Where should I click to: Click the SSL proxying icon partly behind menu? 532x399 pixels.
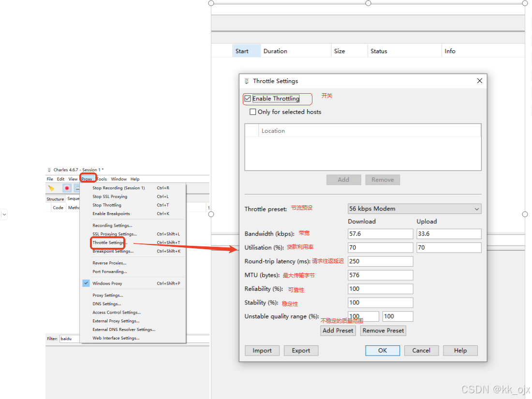point(77,188)
